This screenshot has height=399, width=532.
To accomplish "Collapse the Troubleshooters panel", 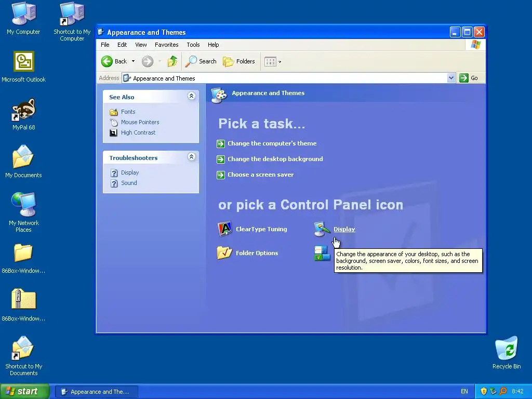I will pyautogui.click(x=191, y=157).
